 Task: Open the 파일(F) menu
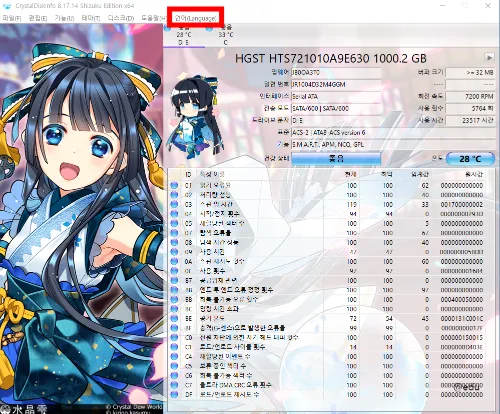(11, 18)
